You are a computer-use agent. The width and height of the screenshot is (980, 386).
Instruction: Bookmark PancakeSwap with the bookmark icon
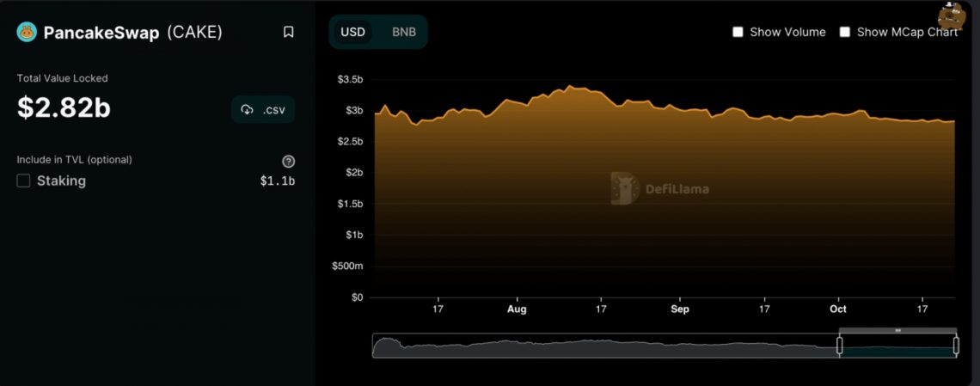click(x=288, y=32)
